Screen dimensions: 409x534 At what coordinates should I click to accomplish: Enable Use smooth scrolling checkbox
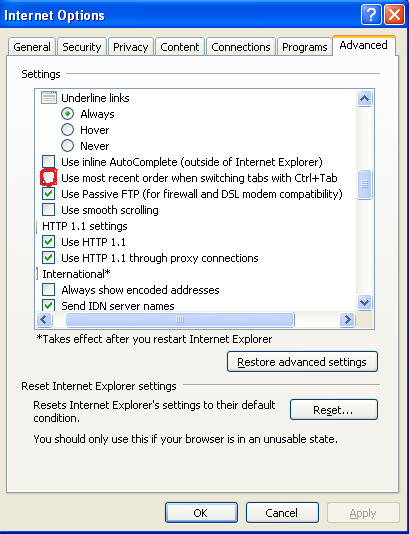(x=48, y=210)
